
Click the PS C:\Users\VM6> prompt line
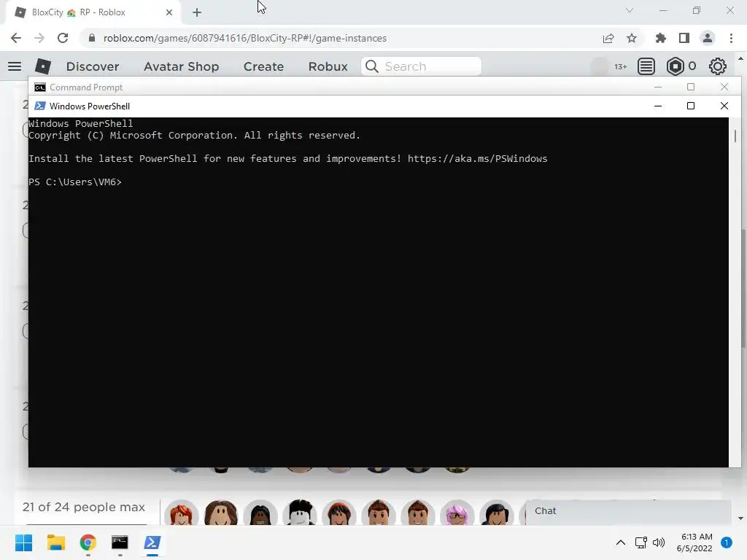[x=75, y=182]
